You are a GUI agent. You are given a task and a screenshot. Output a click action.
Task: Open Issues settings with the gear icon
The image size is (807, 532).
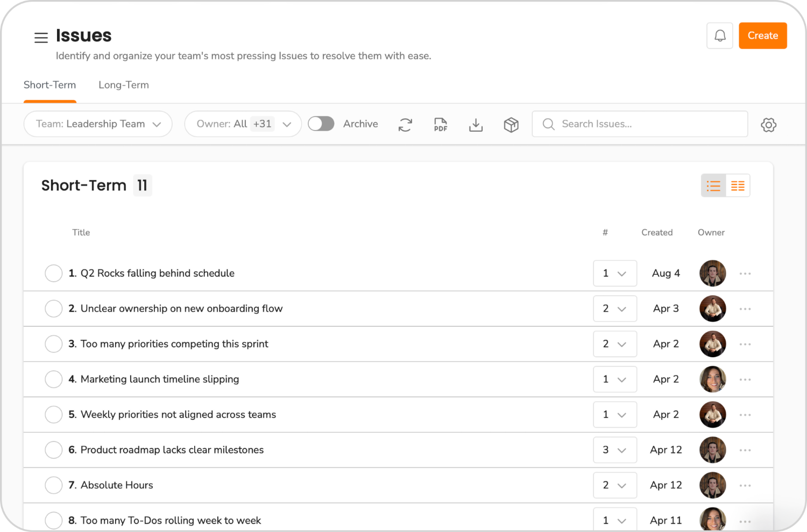click(x=769, y=124)
